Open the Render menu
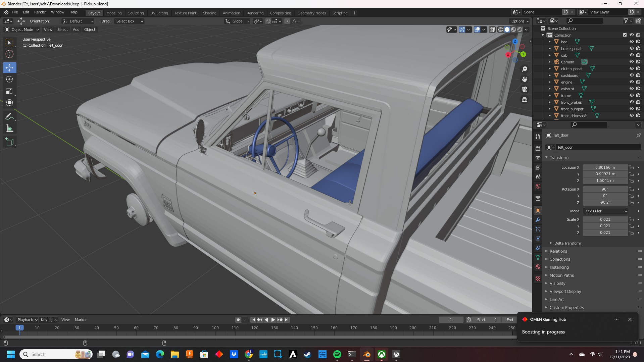Viewport: 644px width, 362px height. pos(40,12)
